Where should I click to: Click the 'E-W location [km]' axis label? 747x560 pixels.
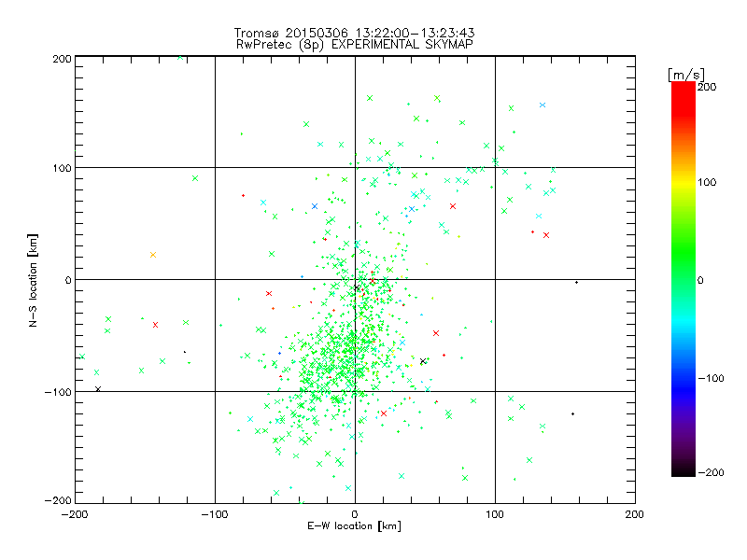pos(354,525)
